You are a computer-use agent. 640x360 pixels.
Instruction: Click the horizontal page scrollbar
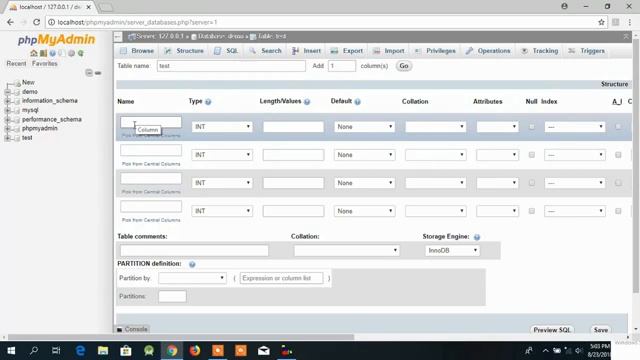tap(181, 338)
